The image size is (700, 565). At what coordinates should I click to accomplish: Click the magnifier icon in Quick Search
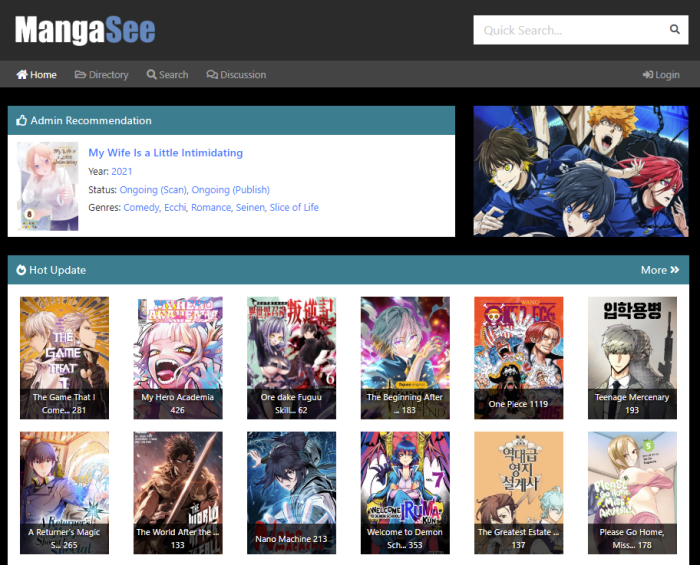pos(675,29)
